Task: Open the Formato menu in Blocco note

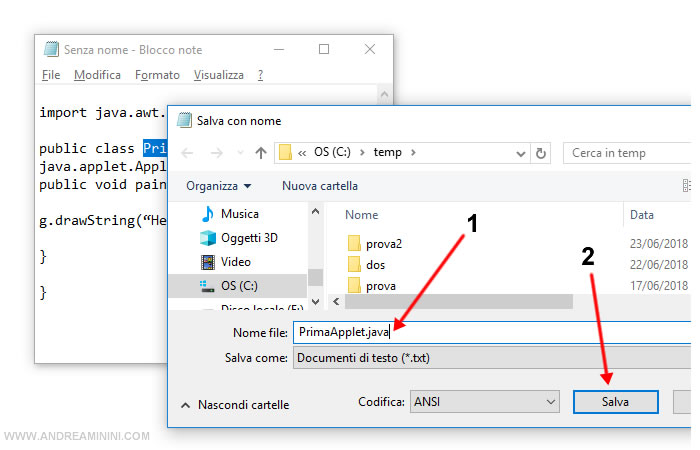Action: tap(157, 75)
